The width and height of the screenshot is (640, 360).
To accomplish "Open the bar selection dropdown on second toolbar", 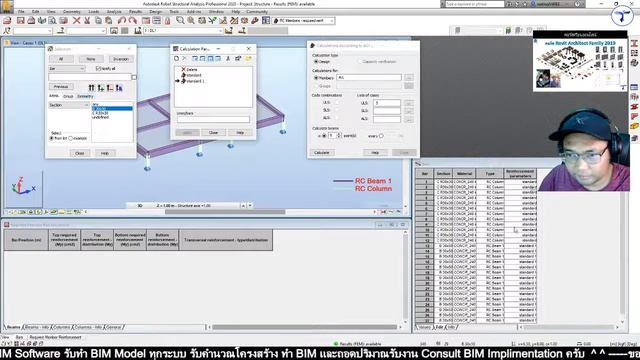I will (103, 31).
